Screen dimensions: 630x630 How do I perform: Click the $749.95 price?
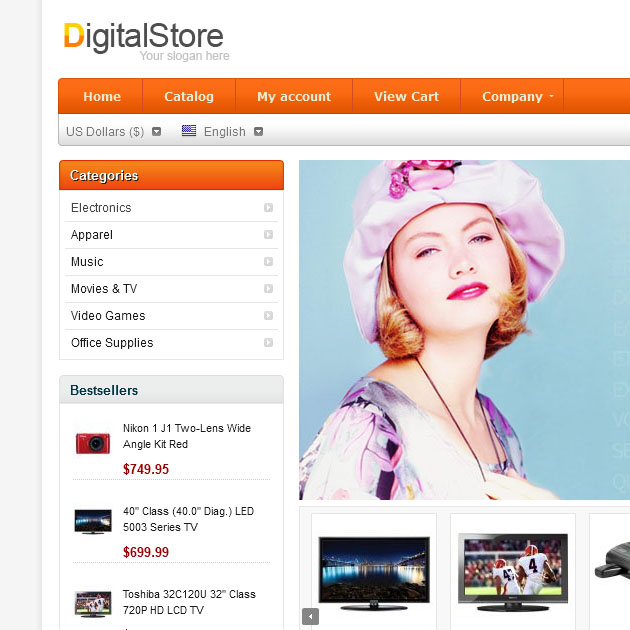146,469
